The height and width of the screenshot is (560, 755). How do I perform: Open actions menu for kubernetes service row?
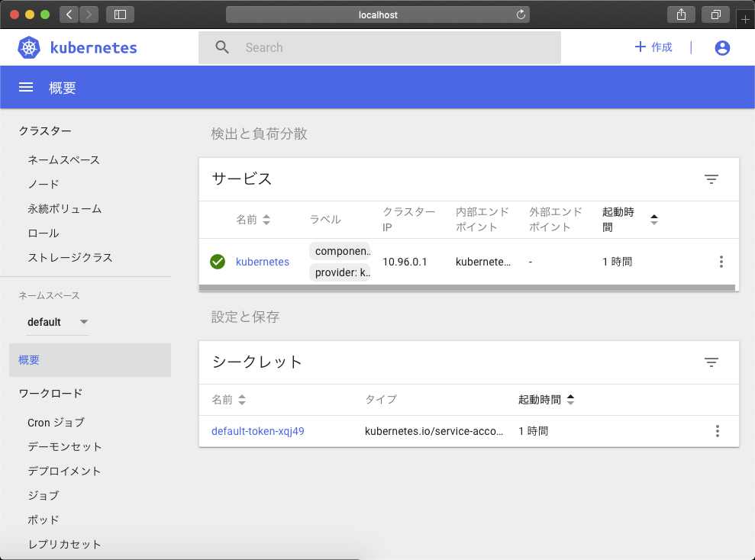(x=721, y=262)
